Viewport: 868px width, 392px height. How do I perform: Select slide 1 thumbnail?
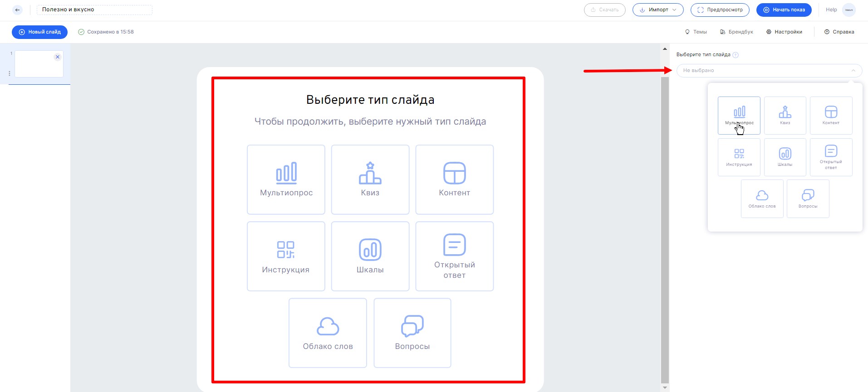[39, 64]
